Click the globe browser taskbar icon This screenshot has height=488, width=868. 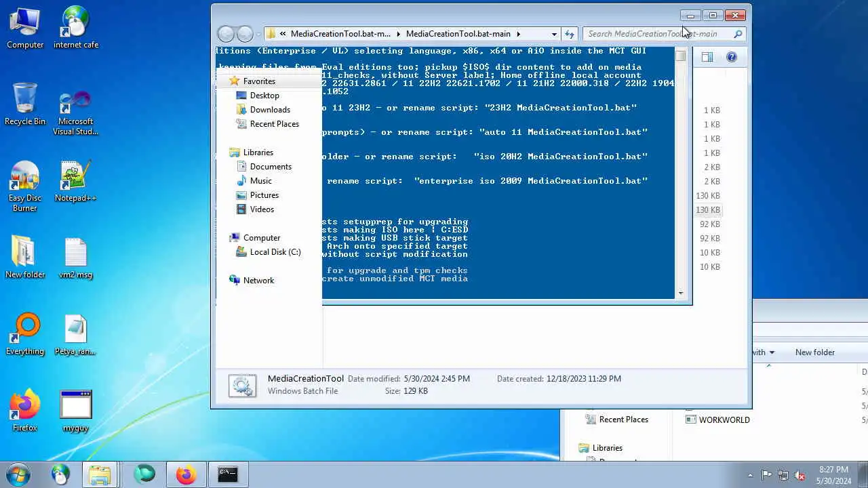60,474
